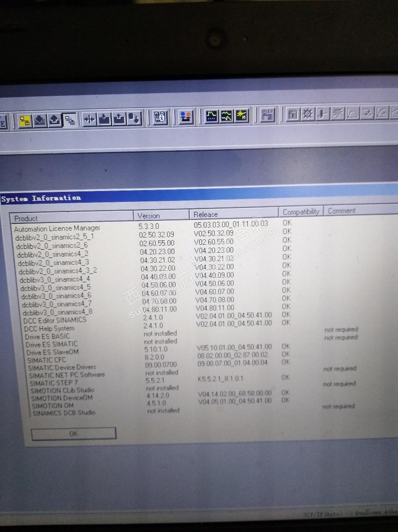Select the SIMOTION OM row
This screenshot has width=398, height=532.
pos(53,406)
